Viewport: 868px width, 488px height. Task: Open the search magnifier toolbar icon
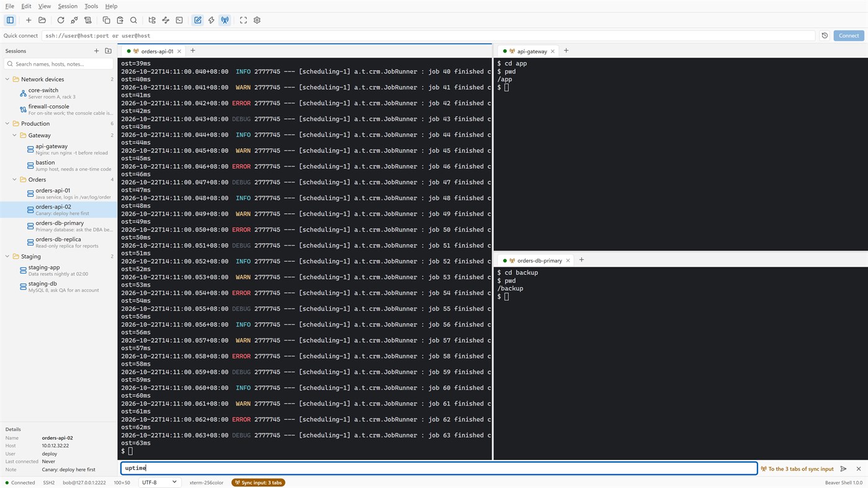click(x=133, y=20)
